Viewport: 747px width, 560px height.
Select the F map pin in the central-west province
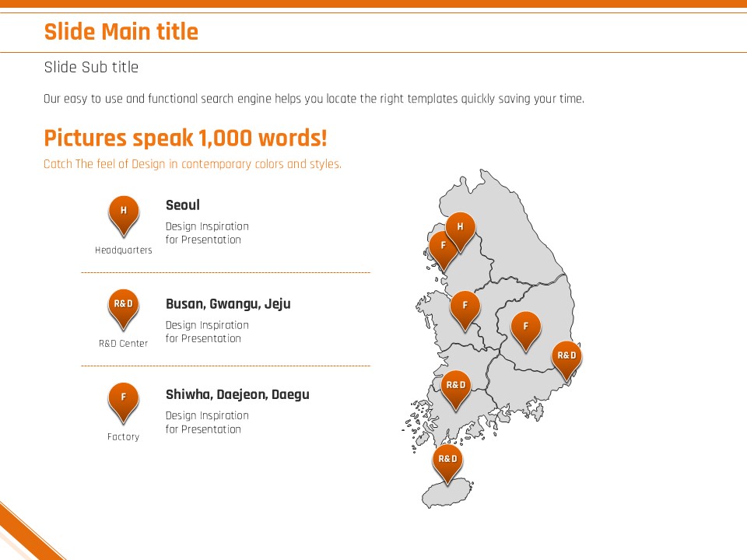click(465, 306)
